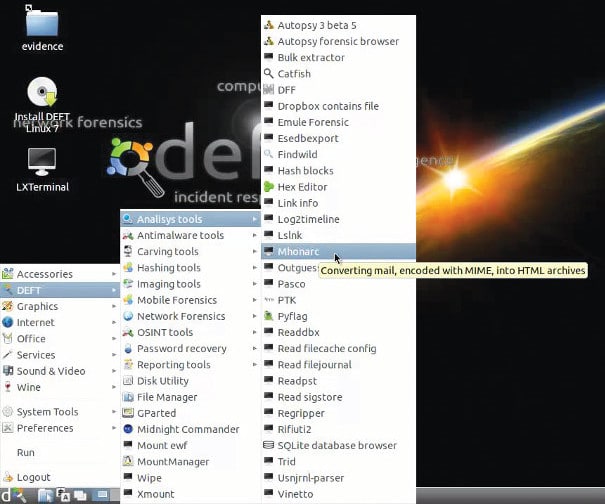
Task: Launch Pasco
Action: [339, 284]
